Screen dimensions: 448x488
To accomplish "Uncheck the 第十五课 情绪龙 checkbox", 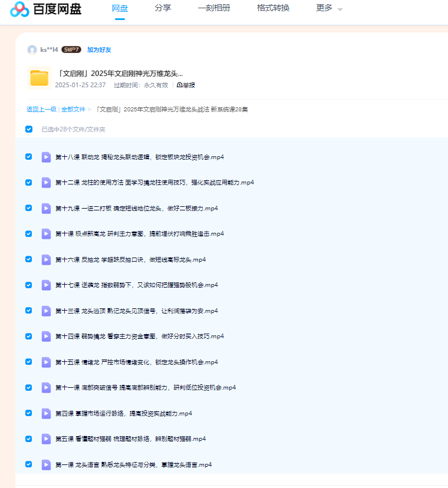I will coord(29,362).
